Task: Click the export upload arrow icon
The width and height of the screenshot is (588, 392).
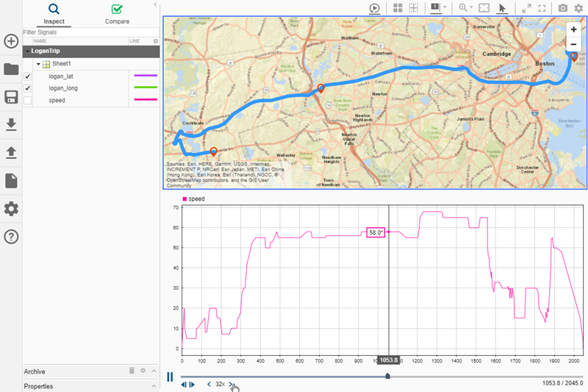Action: coord(11,152)
